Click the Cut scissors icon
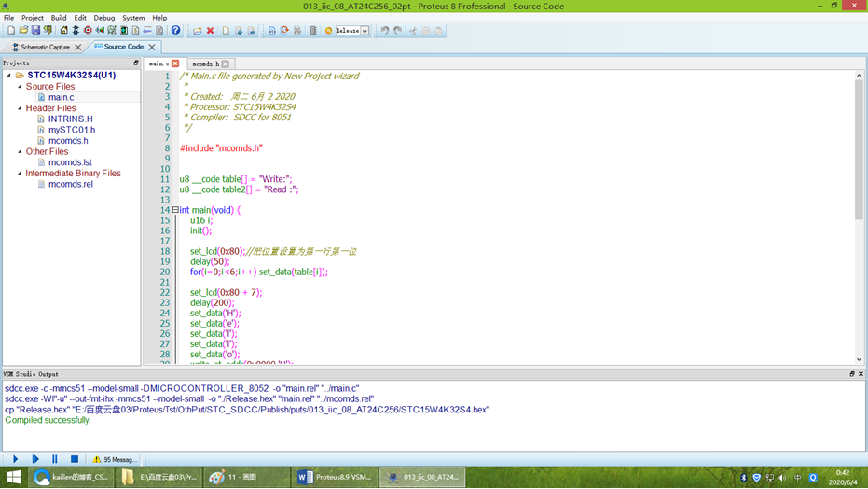The width and height of the screenshot is (868, 489). coord(413,31)
